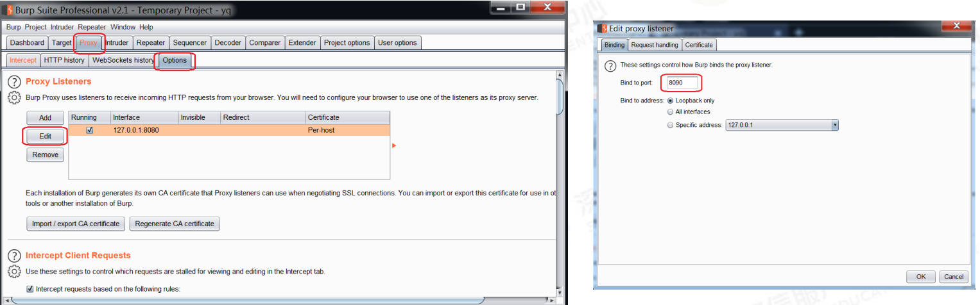980x305 pixels.
Task: Click Invisible column header
Action: (x=199, y=117)
